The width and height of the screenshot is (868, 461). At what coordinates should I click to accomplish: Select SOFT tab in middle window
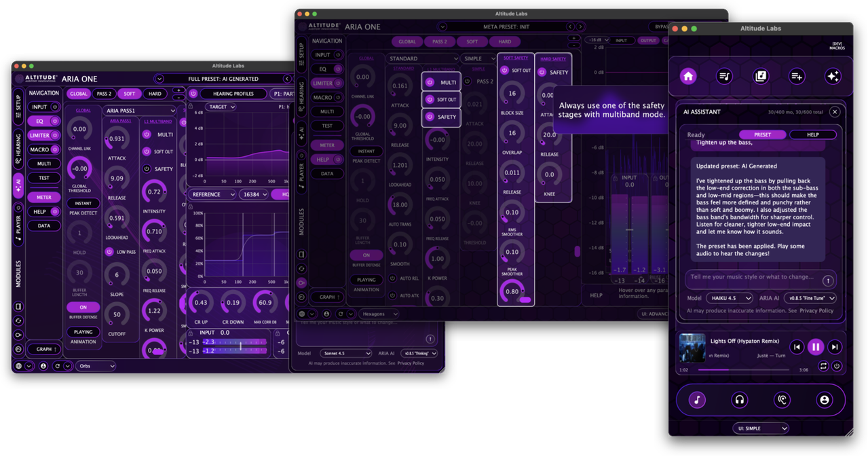pyautogui.click(x=472, y=41)
